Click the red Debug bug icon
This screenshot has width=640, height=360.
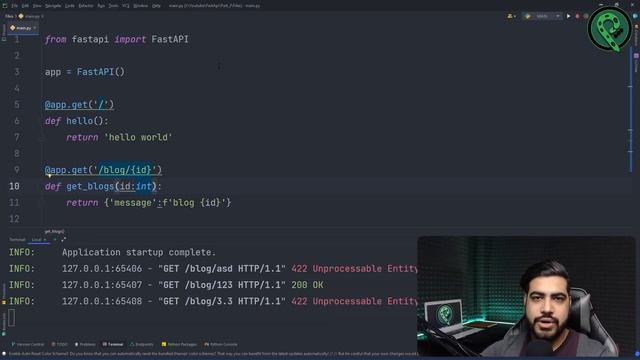577,16
